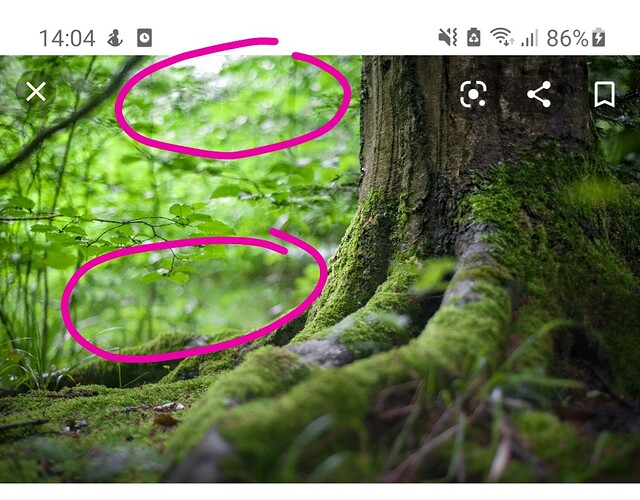Tap the grass blades at left edge
Screen dimensions: 640x500
[24, 359]
